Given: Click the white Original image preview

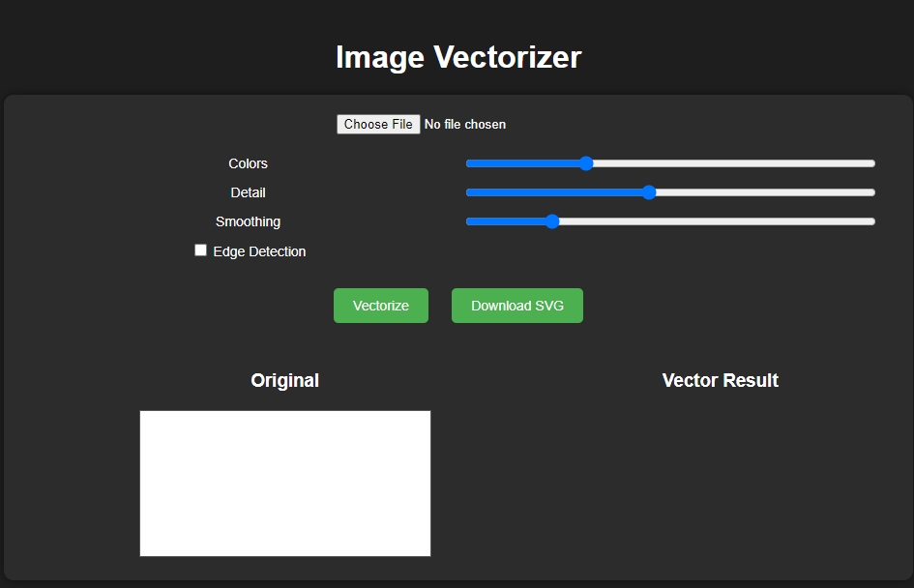Looking at the screenshot, I should 285,484.
